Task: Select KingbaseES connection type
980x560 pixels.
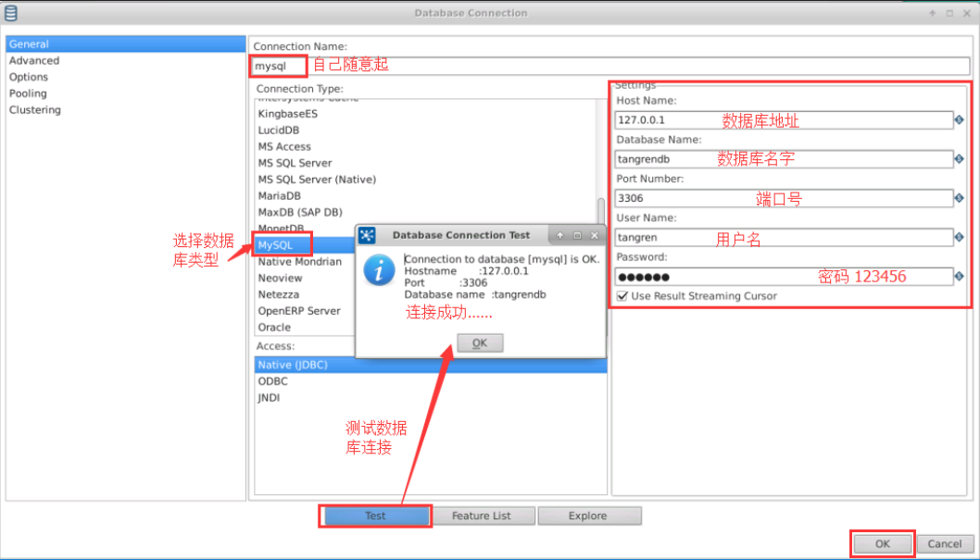Action: [288, 114]
